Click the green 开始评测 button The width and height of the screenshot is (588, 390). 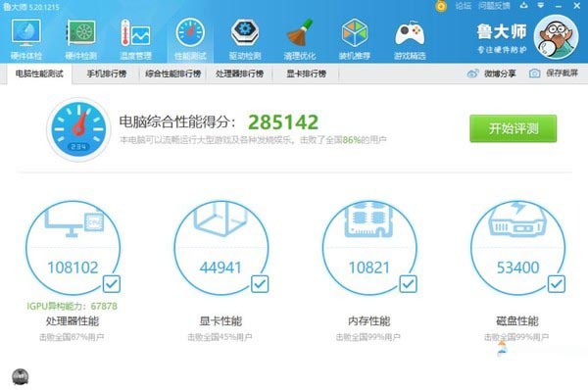[x=513, y=128]
